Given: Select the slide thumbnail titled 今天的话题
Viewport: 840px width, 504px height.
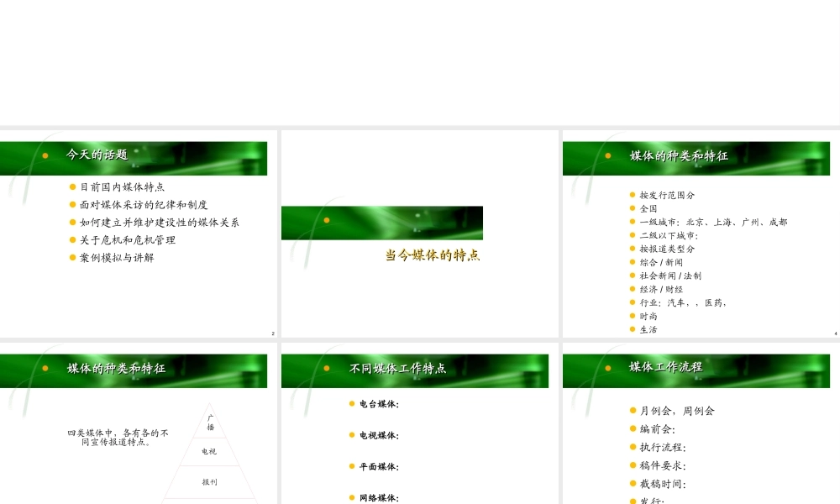Looking at the screenshot, I should click(139, 234).
